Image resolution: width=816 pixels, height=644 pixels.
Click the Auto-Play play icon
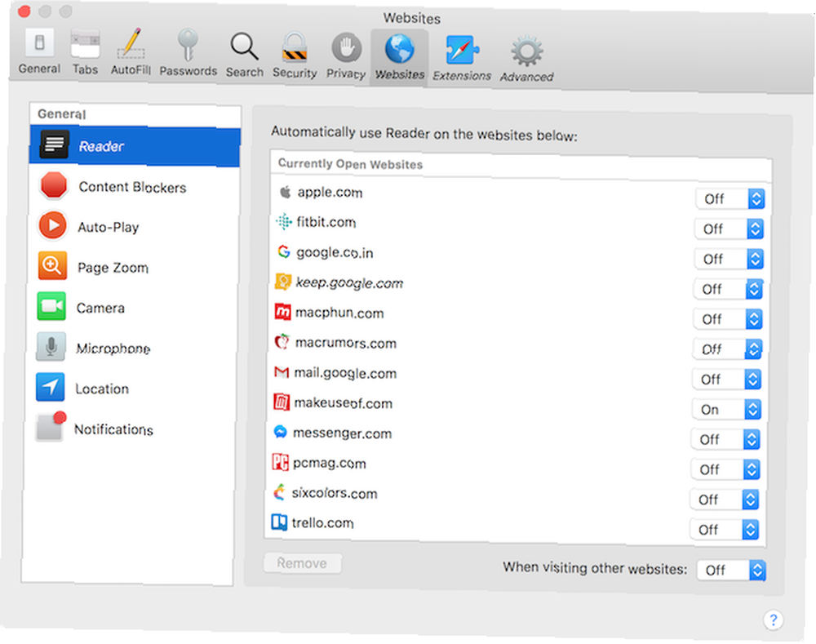coord(52,225)
